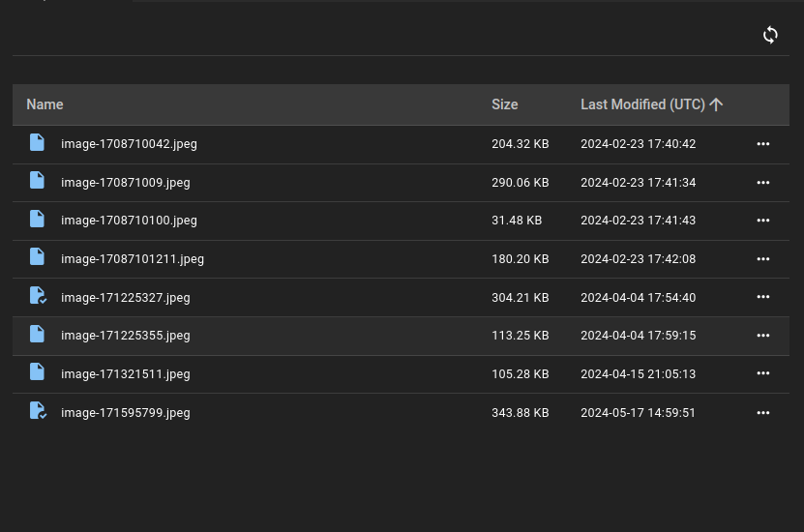
Task: Select file name image-1708710042.jpeg
Action: 130,144
